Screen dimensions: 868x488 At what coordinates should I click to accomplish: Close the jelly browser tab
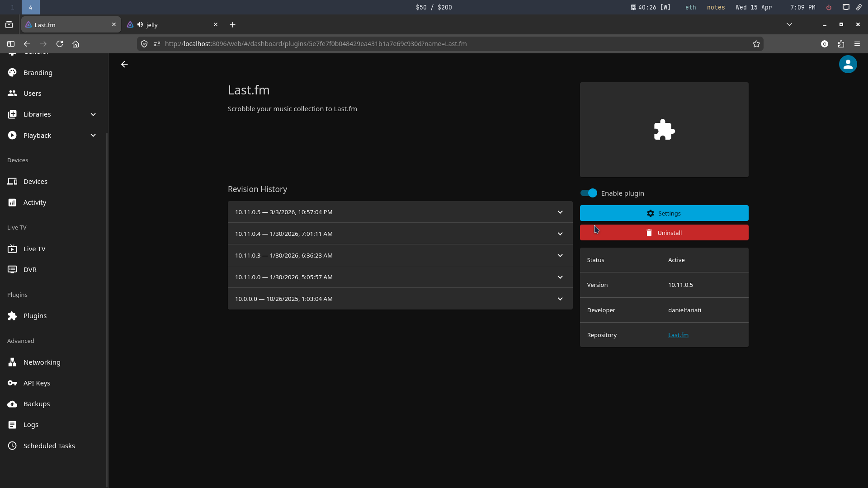click(216, 24)
